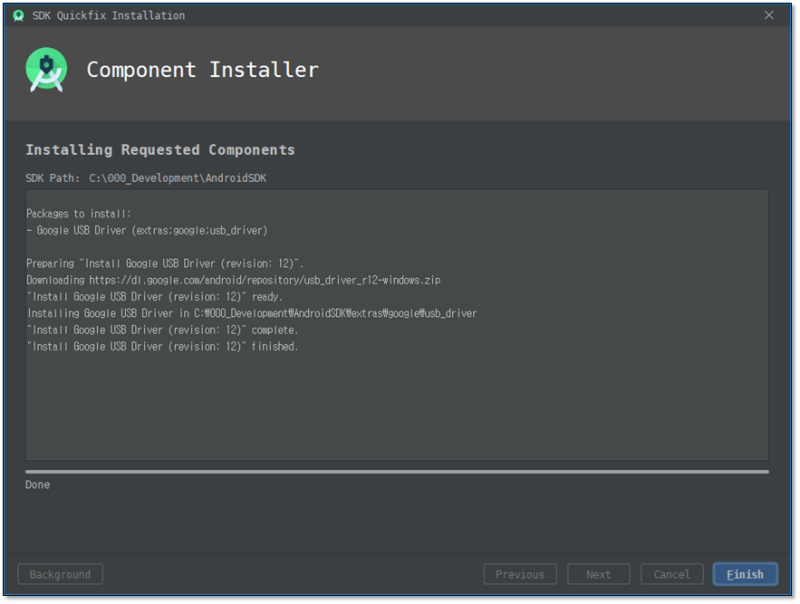Click the 'SDK Quickfix Installation' window title
This screenshot has width=800, height=604.
[x=109, y=16]
